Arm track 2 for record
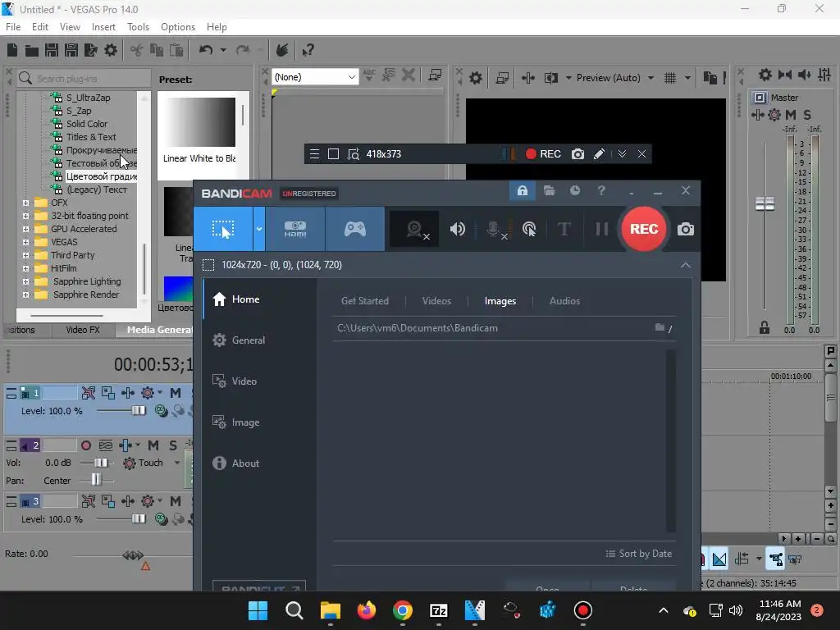The width and height of the screenshot is (840, 630). click(x=85, y=445)
